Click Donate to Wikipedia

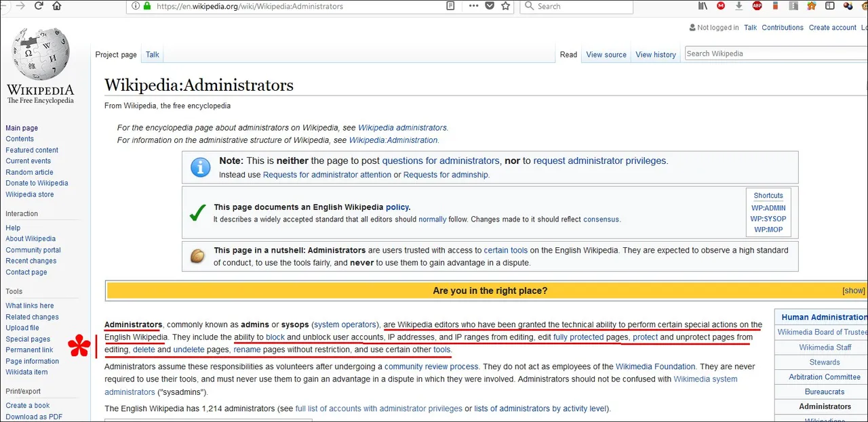pyautogui.click(x=37, y=183)
